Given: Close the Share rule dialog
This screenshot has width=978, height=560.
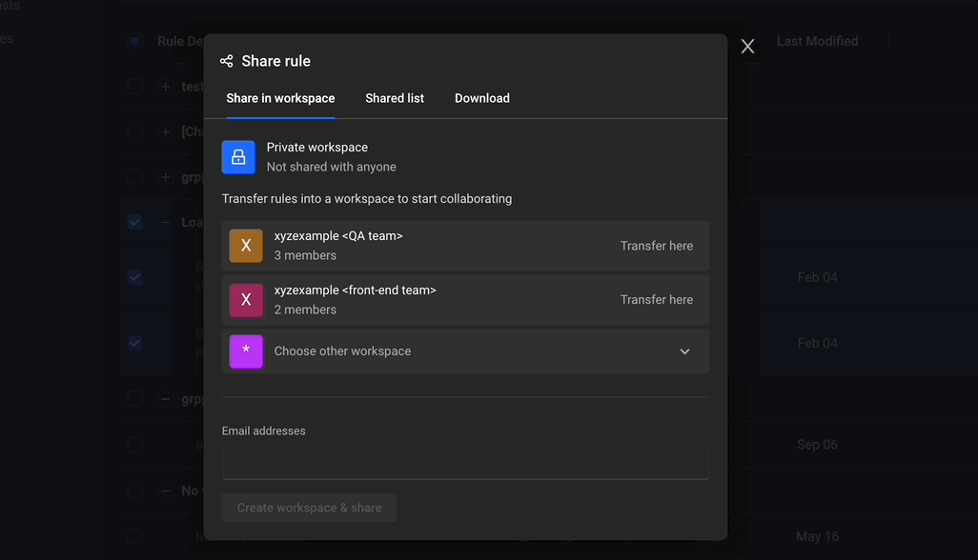Looking at the screenshot, I should tap(747, 46).
